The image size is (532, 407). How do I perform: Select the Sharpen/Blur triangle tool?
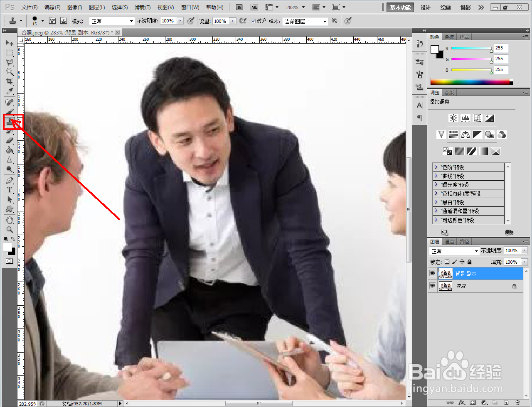pos(10,159)
